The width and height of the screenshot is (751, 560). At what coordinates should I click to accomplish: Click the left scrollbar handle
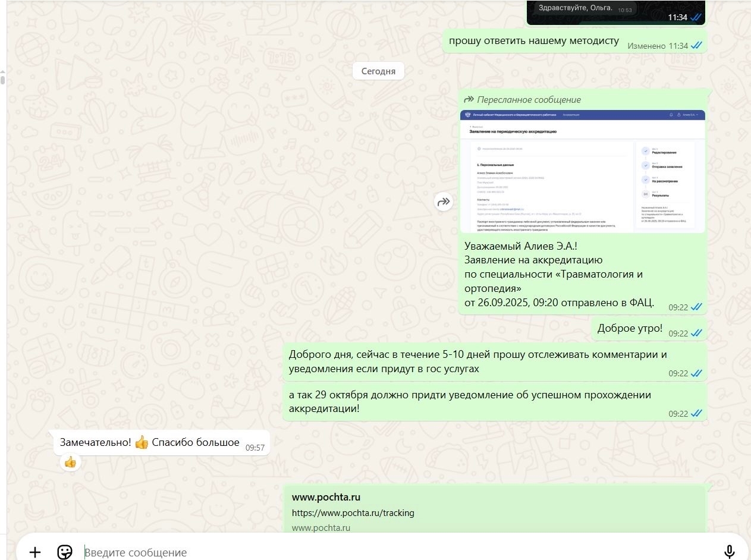pyautogui.click(x=2, y=78)
